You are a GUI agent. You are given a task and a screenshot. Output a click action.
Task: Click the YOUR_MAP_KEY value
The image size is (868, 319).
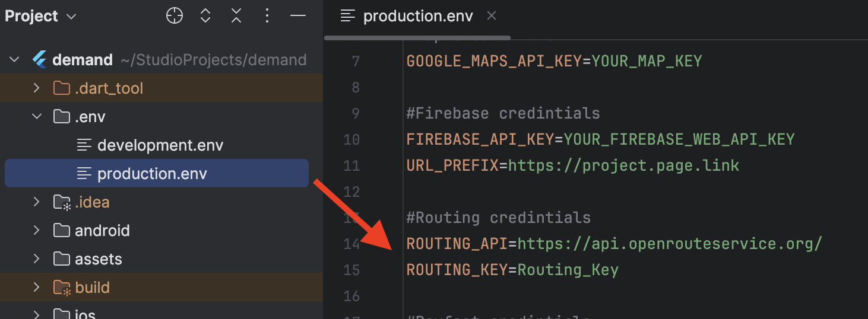tap(647, 61)
